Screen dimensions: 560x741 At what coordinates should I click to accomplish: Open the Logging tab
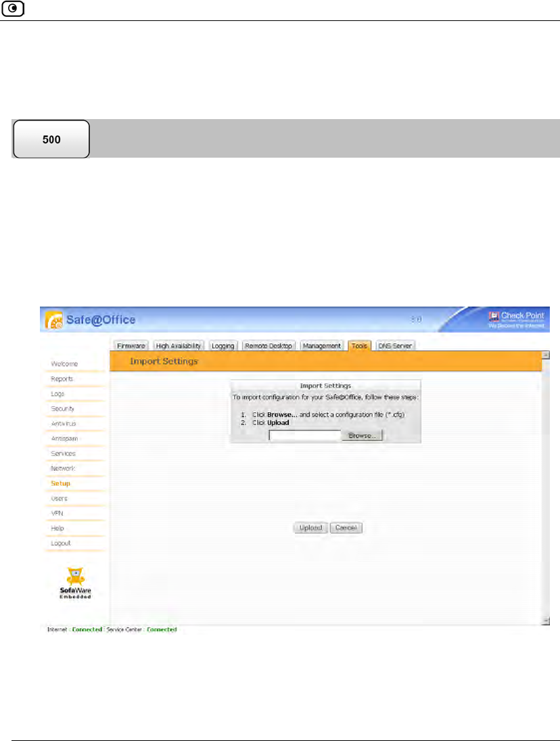pyautogui.click(x=223, y=346)
